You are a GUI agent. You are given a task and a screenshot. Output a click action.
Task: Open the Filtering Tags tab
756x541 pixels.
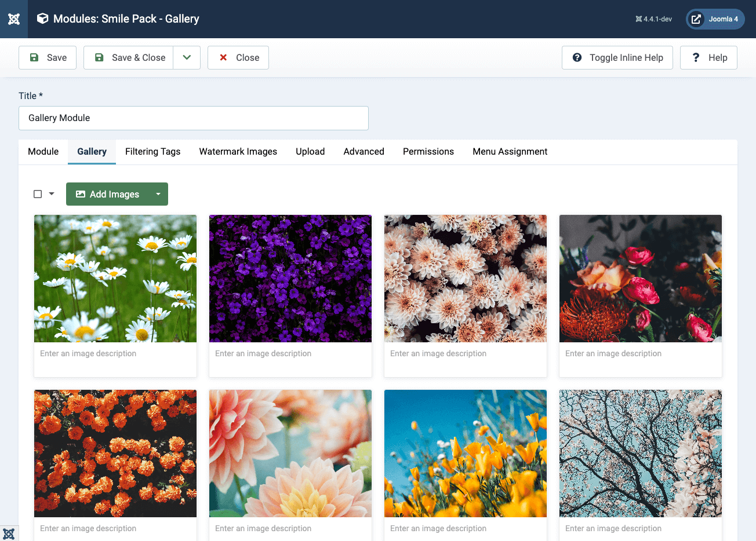point(153,152)
